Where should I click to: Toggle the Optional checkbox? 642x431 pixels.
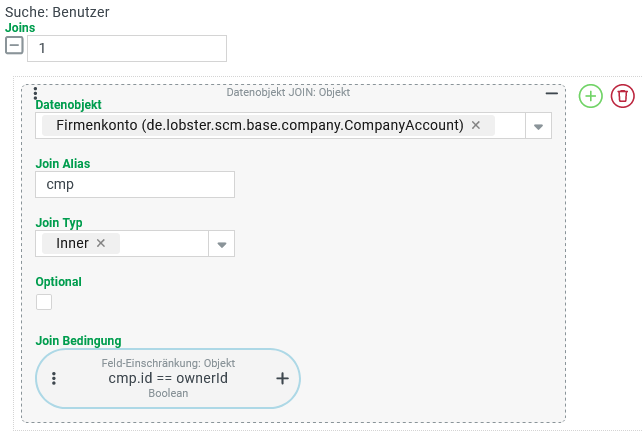click(44, 302)
